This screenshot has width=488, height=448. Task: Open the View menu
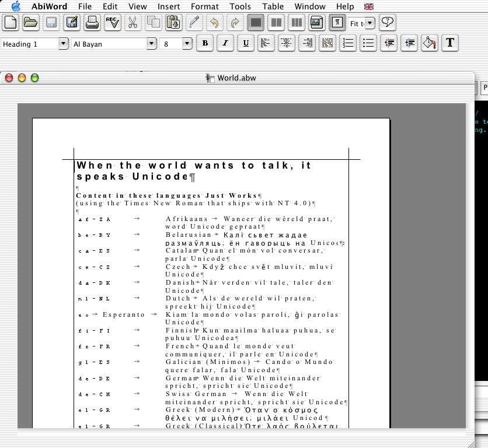[x=138, y=6]
